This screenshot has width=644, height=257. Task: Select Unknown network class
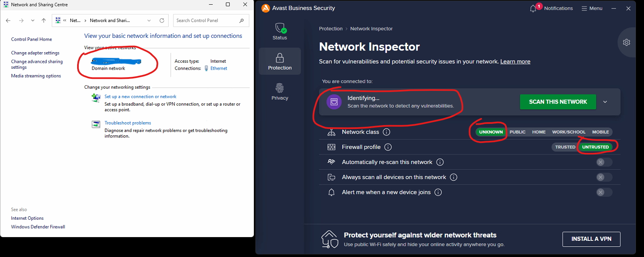click(491, 132)
